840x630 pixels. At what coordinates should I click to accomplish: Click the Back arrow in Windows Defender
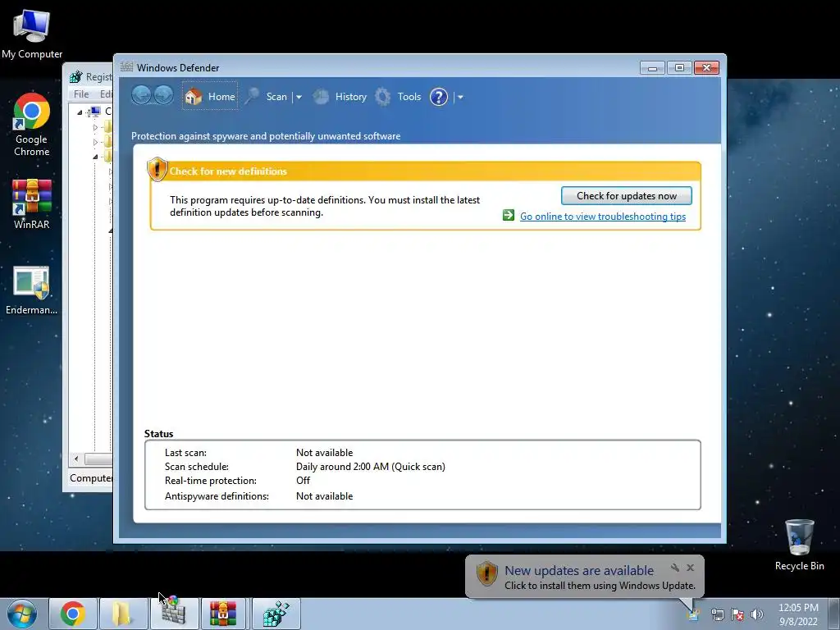pos(141,96)
